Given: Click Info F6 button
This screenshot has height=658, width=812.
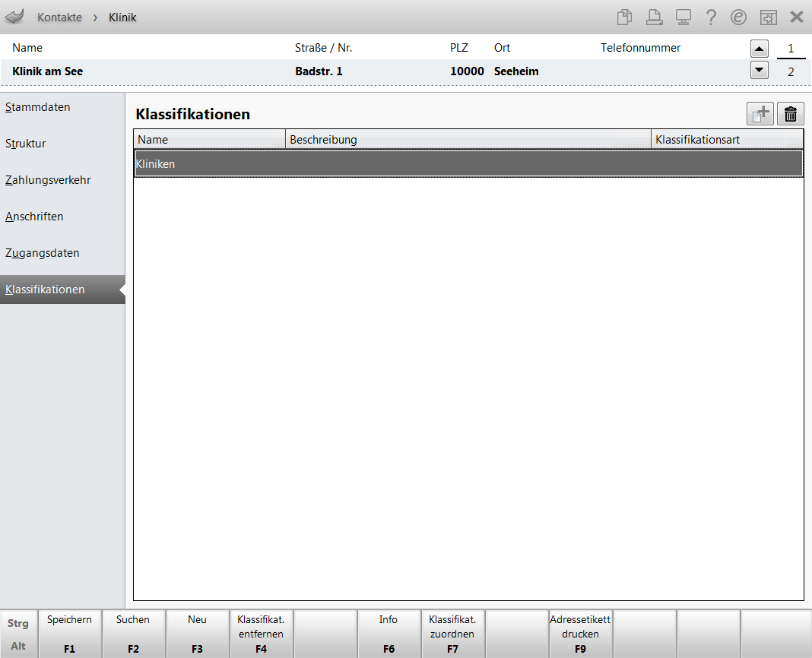Looking at the screenshot, I should [x=389, y=634].
